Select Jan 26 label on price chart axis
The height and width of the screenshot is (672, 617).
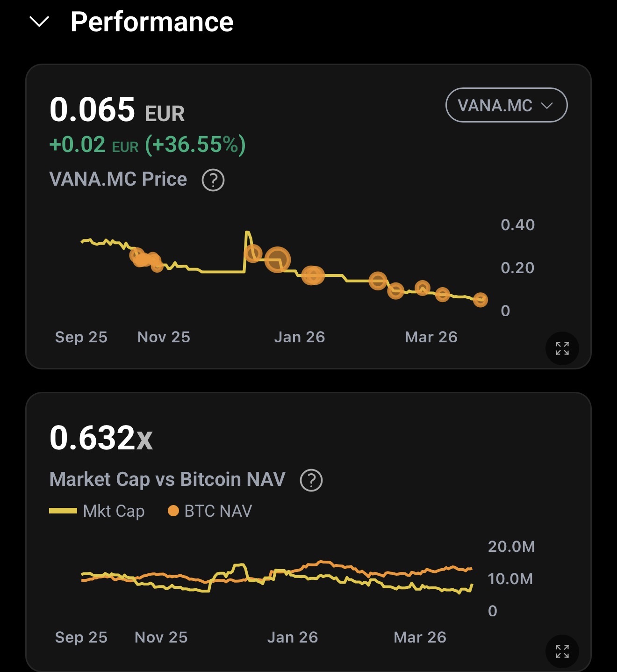[x=300, y=337]
